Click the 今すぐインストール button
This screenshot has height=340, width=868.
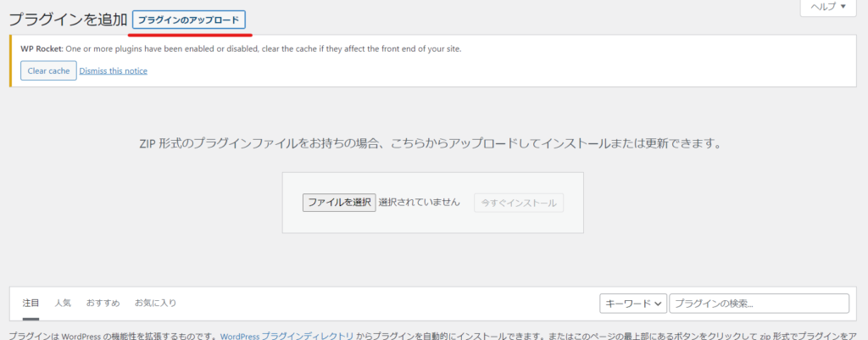pos(519,203)
